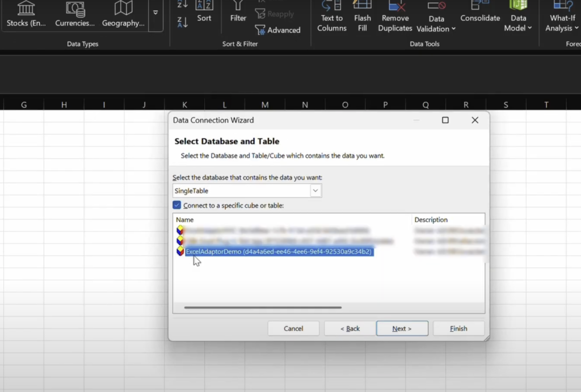
Task: Select column J header
Action: pos(144,105)
